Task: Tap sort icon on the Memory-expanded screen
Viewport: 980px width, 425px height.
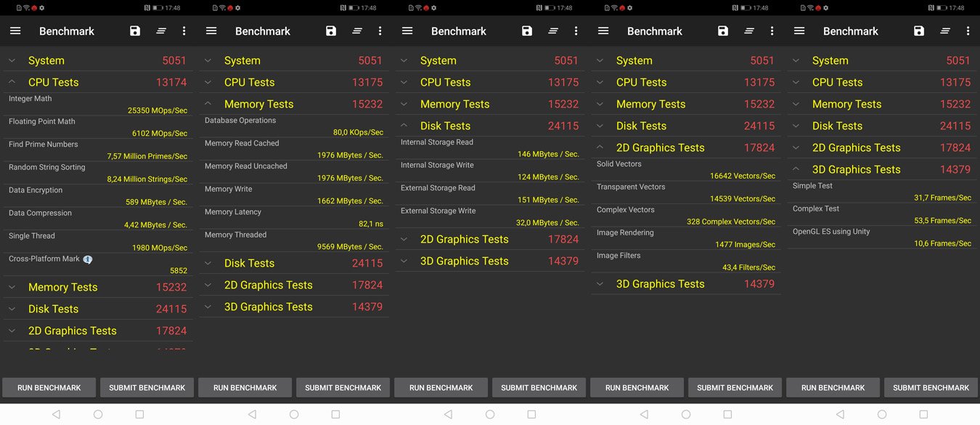Action: [357, 31]
